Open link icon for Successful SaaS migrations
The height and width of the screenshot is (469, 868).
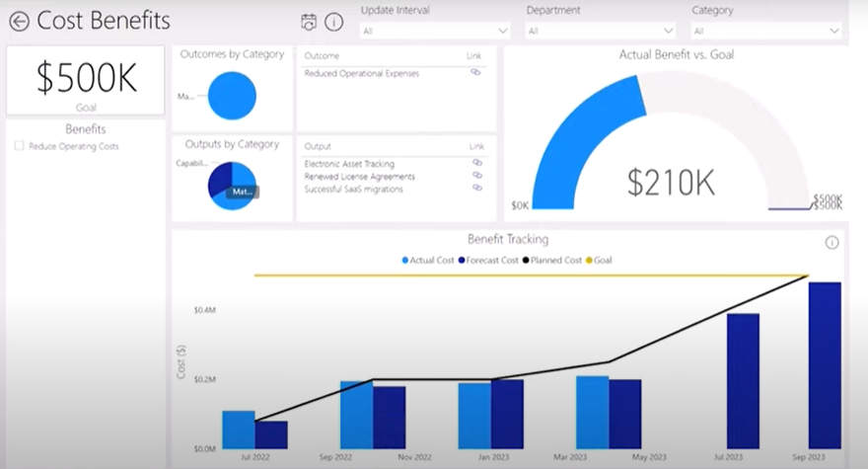tap(477, 188)
